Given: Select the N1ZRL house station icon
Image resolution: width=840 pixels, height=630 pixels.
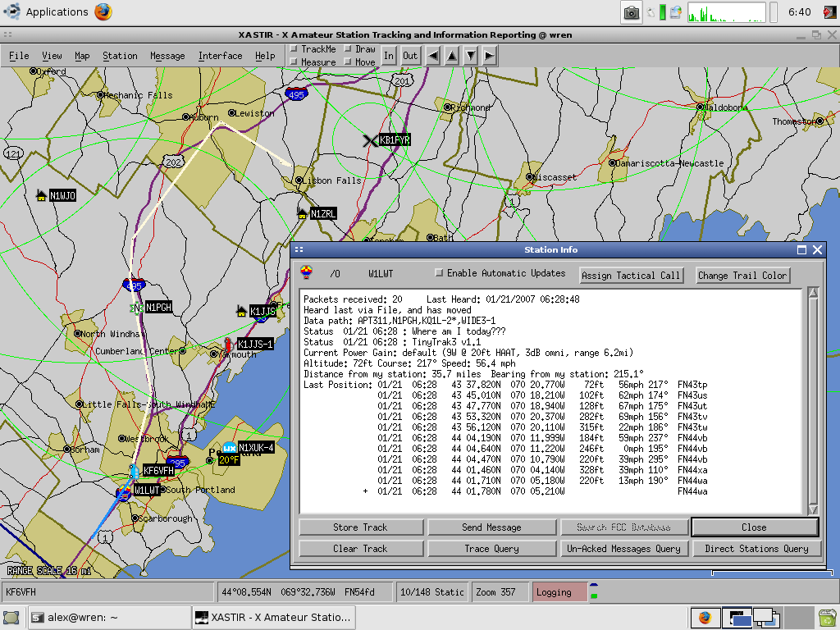Looking at the screenshot, I should (x=303, y=214).
